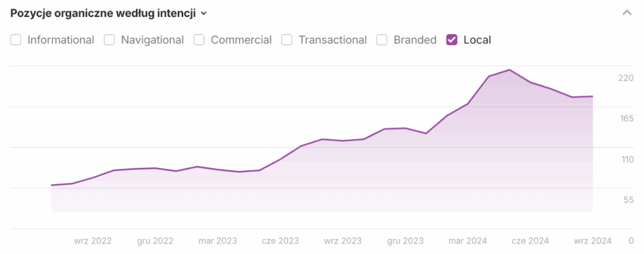Click the 'mar 2024' axis label
The height and width of the screenshot is (254, 644).
[x=467, y=241]
